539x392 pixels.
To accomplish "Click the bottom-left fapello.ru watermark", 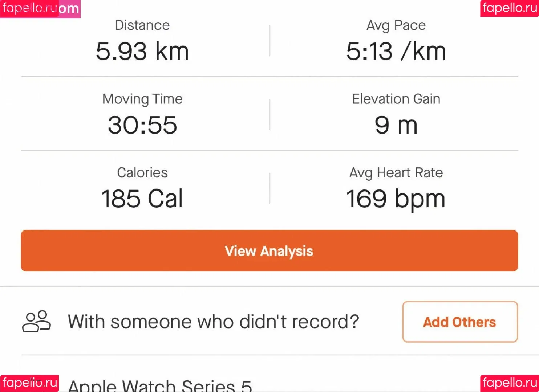I will 29,383.
